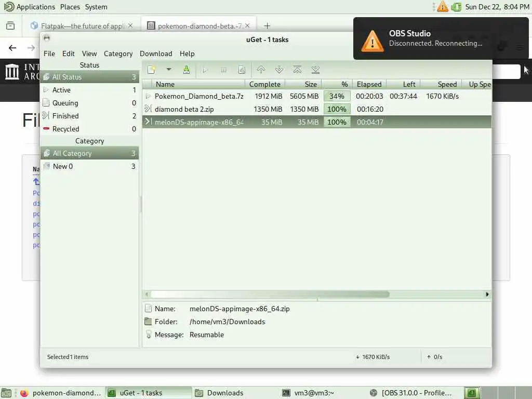Close the Flatpak browser tab

pyautogui.click(x=130, y=26)
